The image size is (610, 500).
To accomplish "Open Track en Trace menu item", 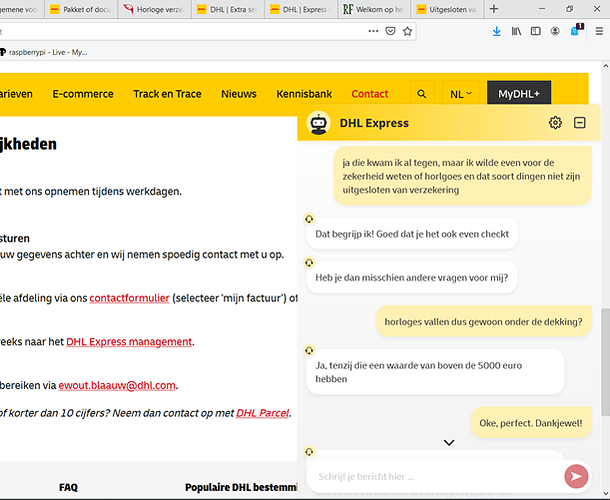I will pyautogui.click(x=167, y=94).
